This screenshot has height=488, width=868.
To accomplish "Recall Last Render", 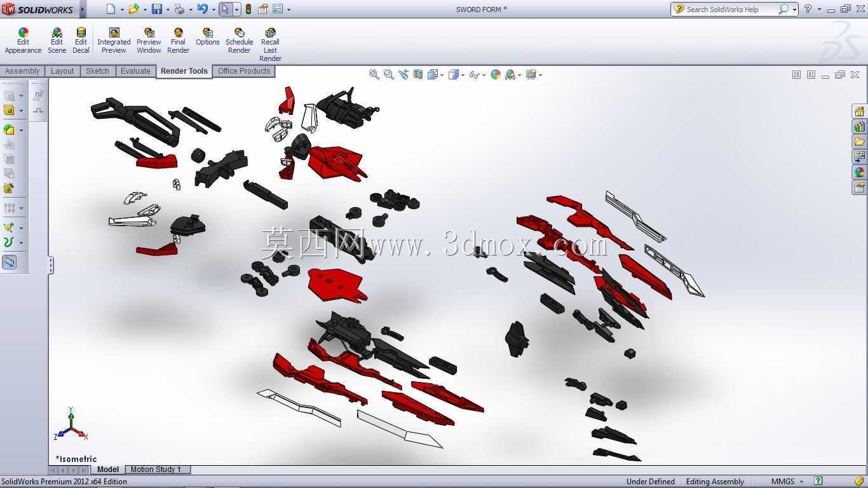I will [270, 44].
